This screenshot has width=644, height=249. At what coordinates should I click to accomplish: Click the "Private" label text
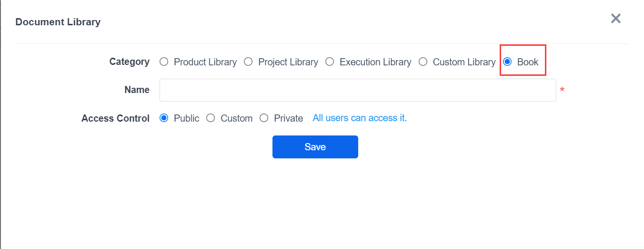pyautogui.click(x=289, y=118)
